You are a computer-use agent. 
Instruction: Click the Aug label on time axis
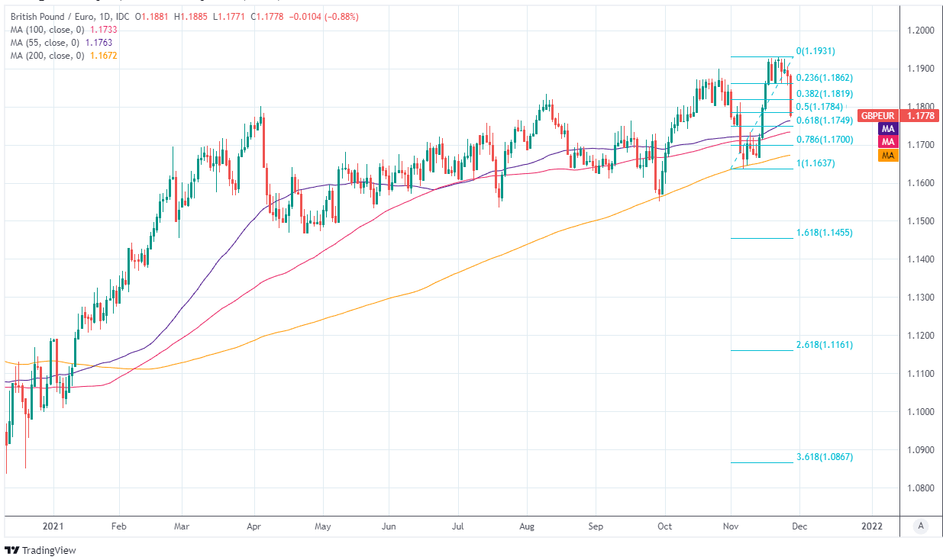pyautogui.click(x=526, y=526)
